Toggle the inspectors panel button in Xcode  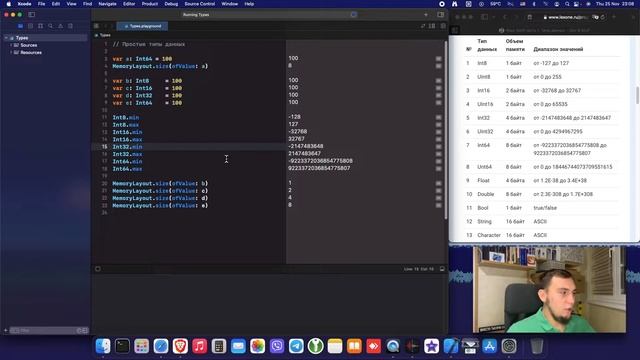pyautogui.click(x=440, y=14)
